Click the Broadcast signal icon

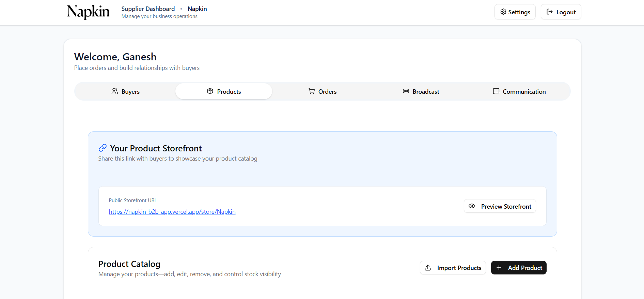pyautogui.click(x=406, y=91)
